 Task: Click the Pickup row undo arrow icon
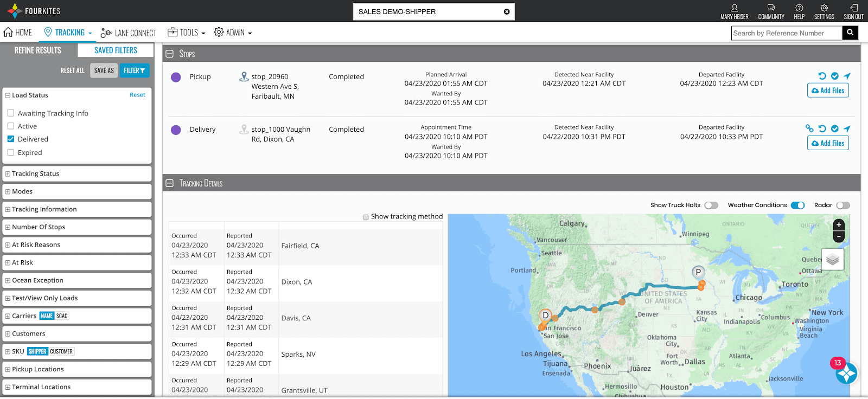pyautogui.click(x=822, y=76)
